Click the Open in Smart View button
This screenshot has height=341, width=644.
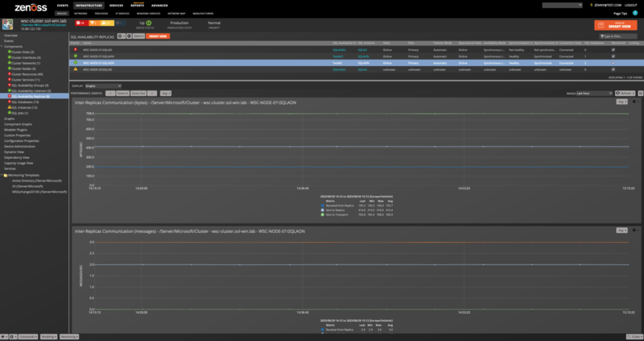[616, 25]
